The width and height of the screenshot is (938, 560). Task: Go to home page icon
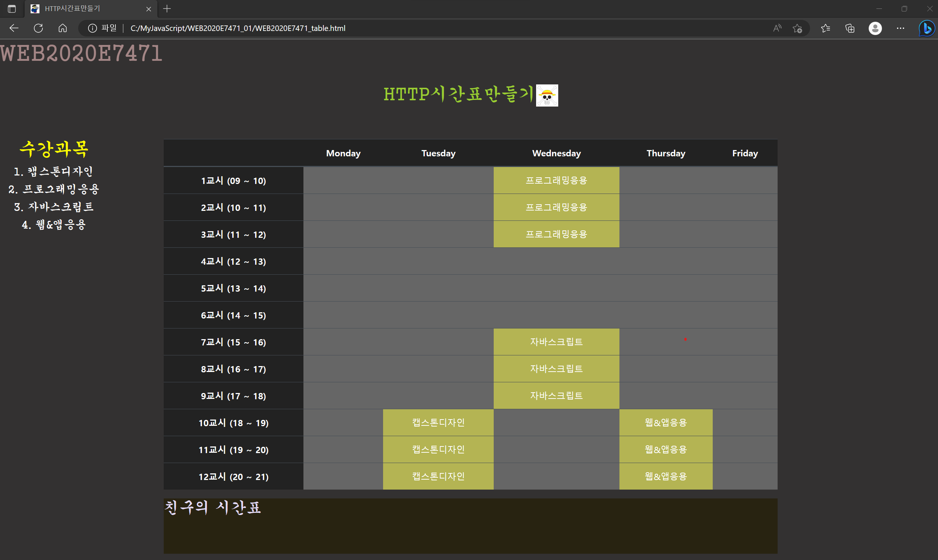click(x=63, y=28)
